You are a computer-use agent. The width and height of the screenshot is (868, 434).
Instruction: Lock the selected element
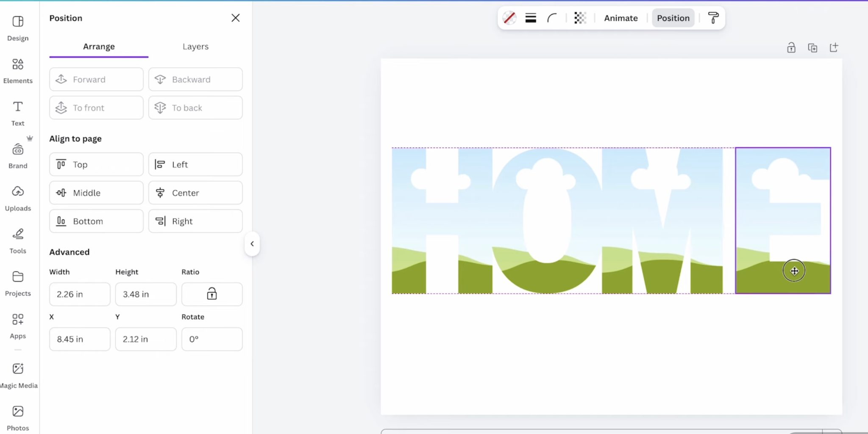790,47
